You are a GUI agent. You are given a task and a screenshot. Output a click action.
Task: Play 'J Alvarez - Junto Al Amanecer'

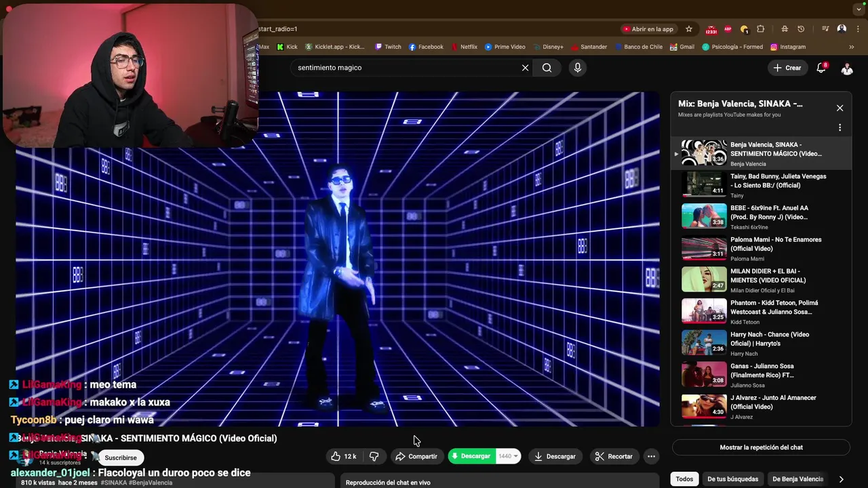point(761,407)
